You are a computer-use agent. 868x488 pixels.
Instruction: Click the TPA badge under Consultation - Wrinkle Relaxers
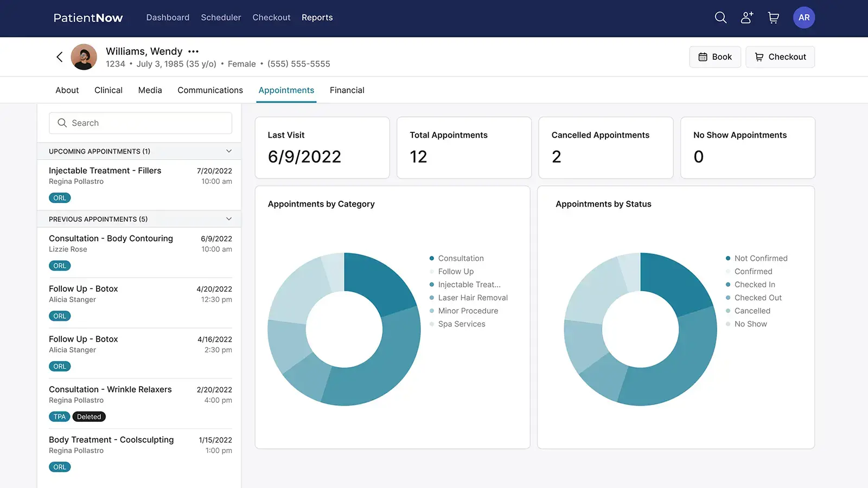coord(60,417)
